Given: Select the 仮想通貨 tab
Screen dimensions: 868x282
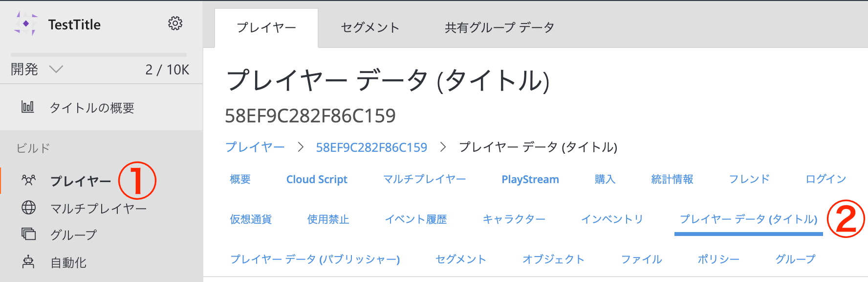Looking at the screenshot, I should tap(251, 219).
